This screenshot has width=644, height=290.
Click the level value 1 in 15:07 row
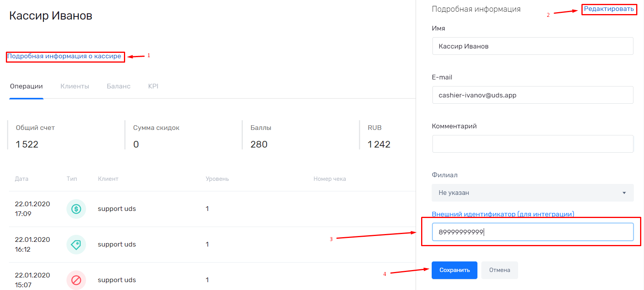(x=207, y=280)
